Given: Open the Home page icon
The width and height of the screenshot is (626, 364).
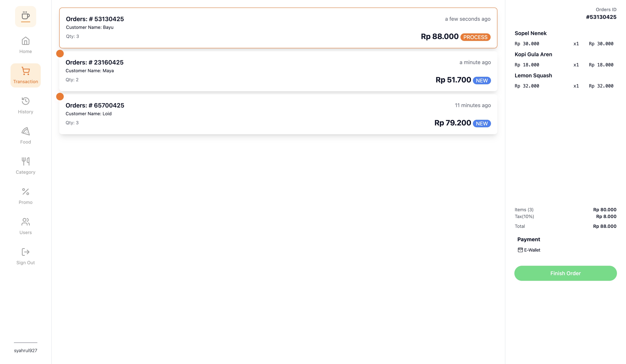Looking at the screenshot, I should click(x=26, y=41).
